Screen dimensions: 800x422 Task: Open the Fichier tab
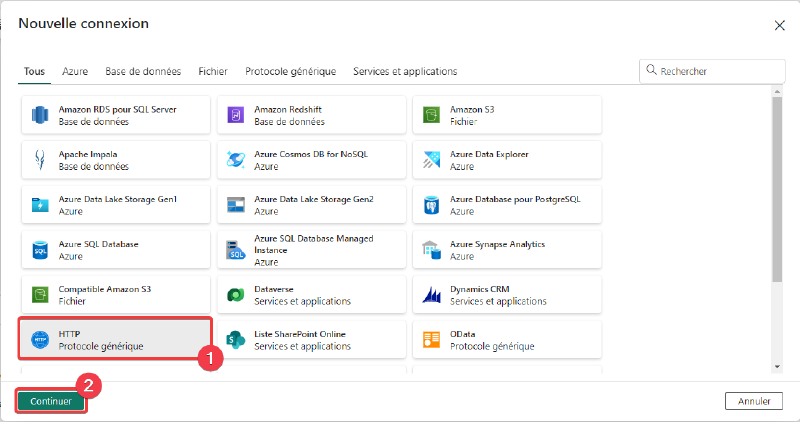[x=213, y=71]
